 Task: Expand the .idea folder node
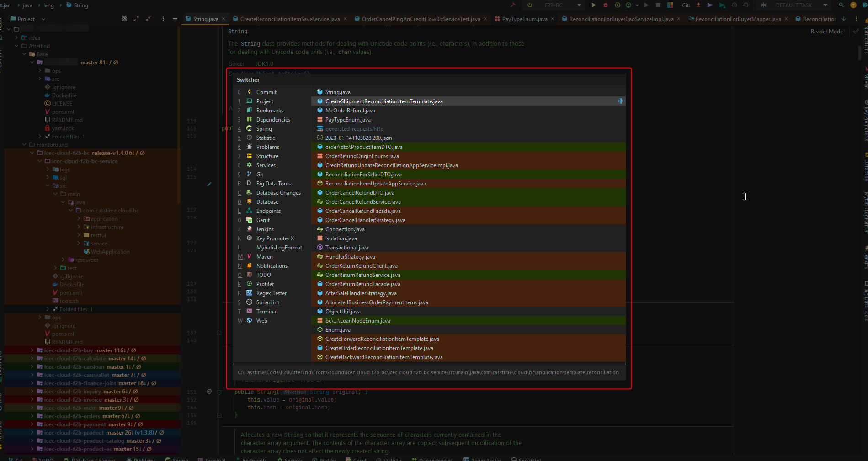pyautogui.click(x=16, y=38)
